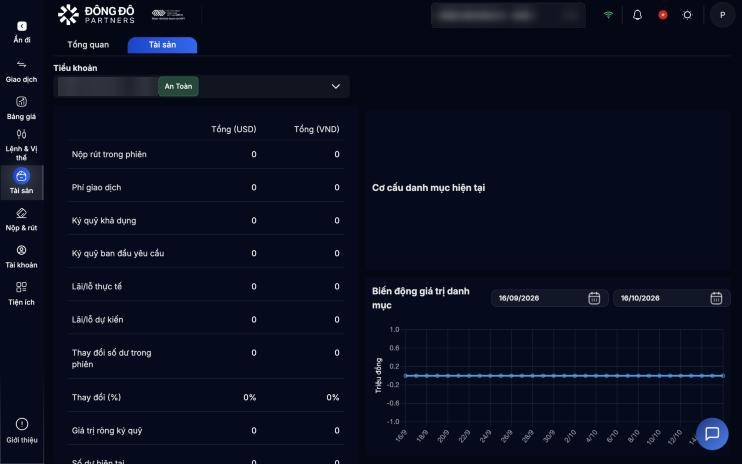The height and width of the screenshot is (464, 742).
Task: Click the Đông Đô Partners logo
Action: 96,15
